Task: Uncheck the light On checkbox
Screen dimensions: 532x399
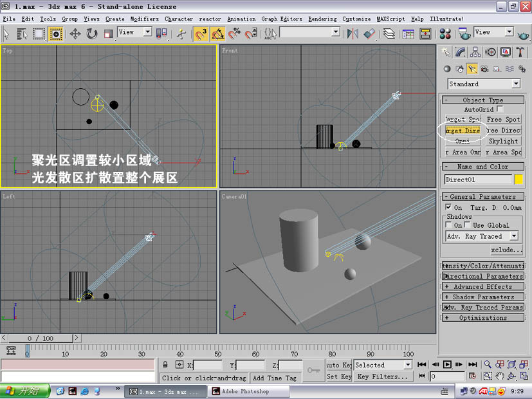Action: (448, 207)
